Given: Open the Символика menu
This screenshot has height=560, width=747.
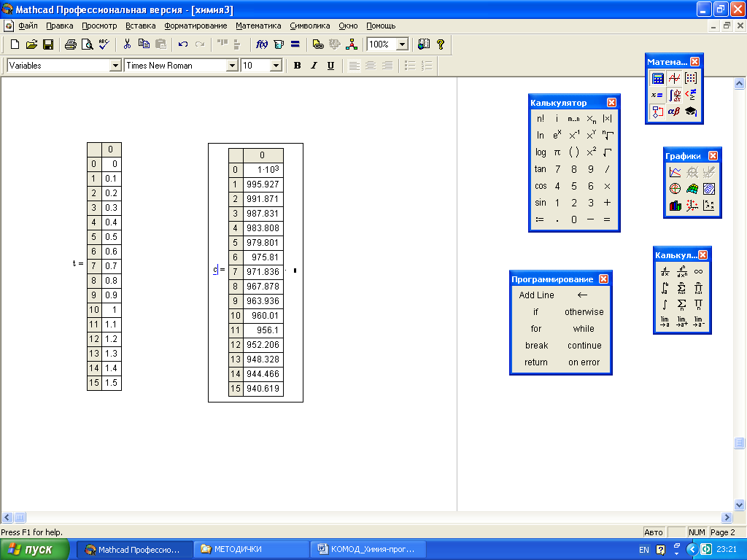Looking at the screenshot, I should coord(310,26).
